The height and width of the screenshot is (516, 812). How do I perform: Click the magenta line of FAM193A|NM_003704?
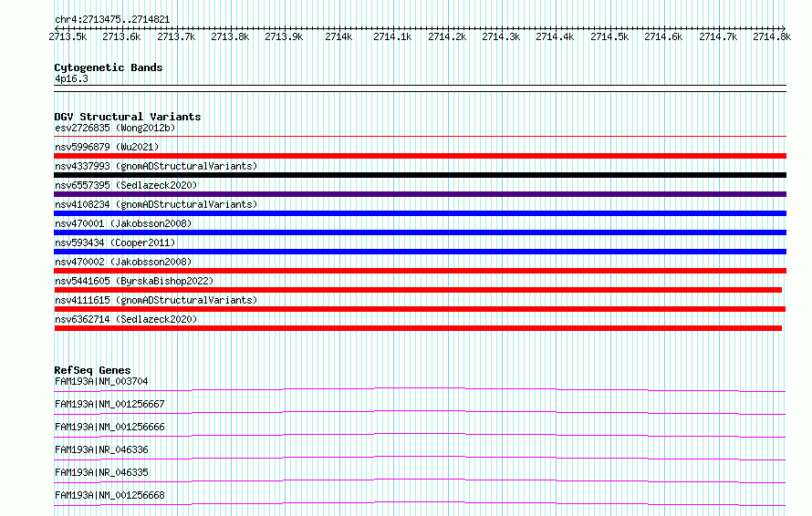pos(420,389)
